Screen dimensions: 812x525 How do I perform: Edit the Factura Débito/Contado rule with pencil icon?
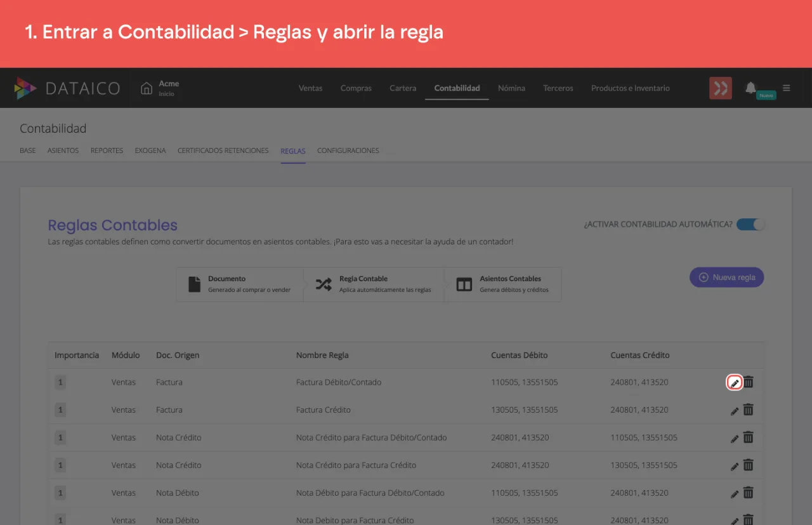pyautogui.click(x=735, y=383)
